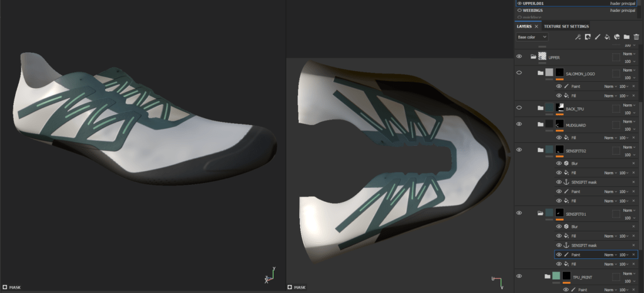Click the dark teal swatch of BACK_TPU

[x=549, y=108]
